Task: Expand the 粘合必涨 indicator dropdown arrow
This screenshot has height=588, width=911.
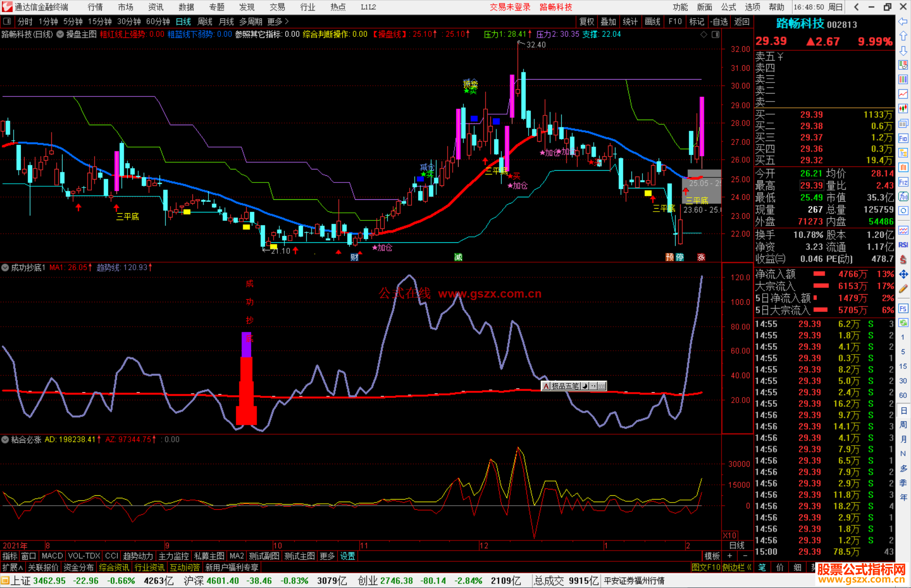Action: (x=5, y=440)
